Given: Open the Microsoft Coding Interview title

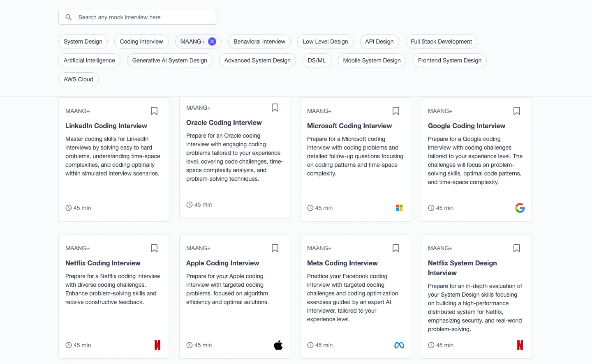Looking at the screenshot, I should (x=349, y=126).
